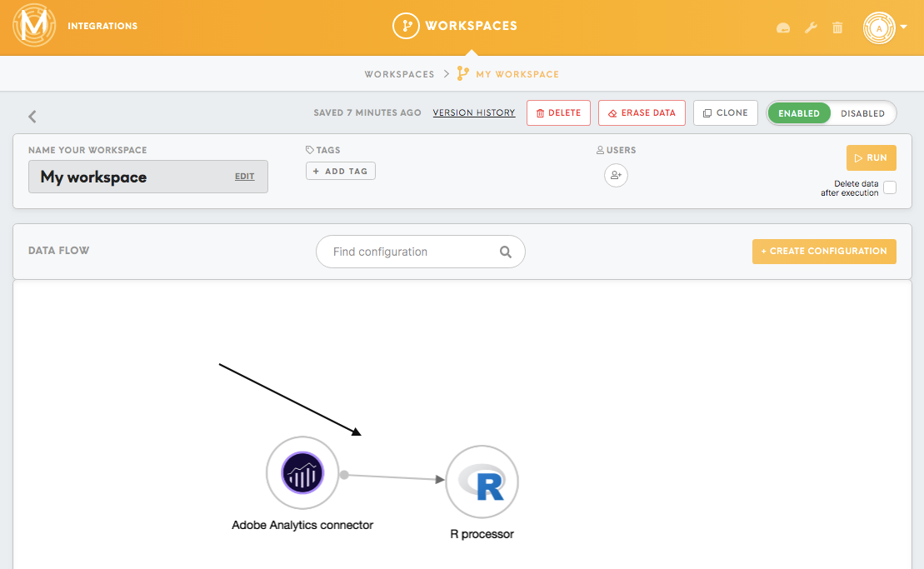Viewport: 924px width, 569px height.
Task: Open the trash bin icon in the header
Action: pos(837,27)
